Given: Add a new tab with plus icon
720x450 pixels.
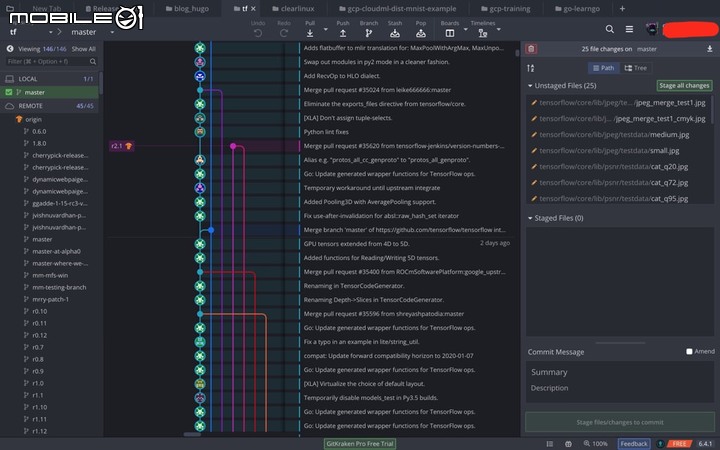Looking at the screenshot, I should click(622, 8).
